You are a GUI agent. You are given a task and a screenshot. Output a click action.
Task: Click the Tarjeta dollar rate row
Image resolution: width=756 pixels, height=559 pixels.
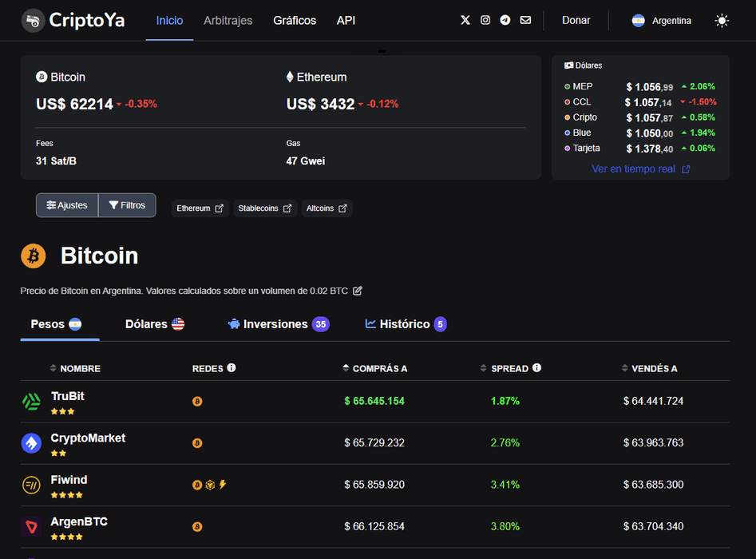click(639, 149)
